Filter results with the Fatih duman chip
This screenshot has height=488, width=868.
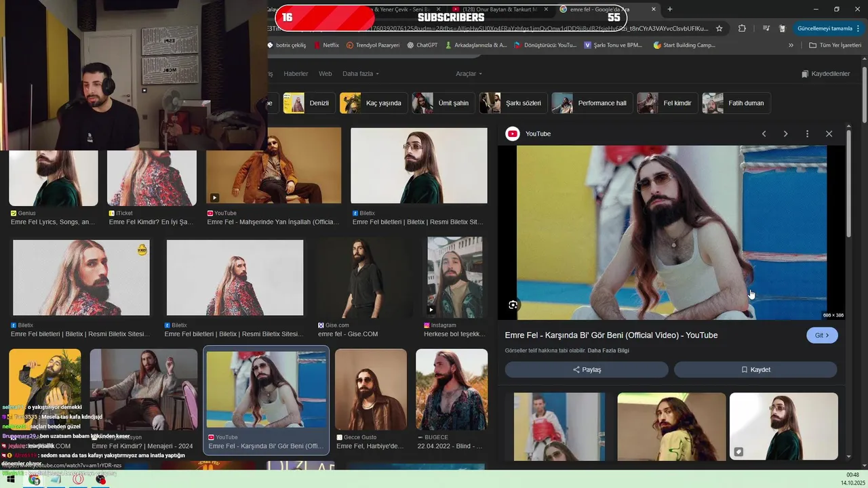736,103
